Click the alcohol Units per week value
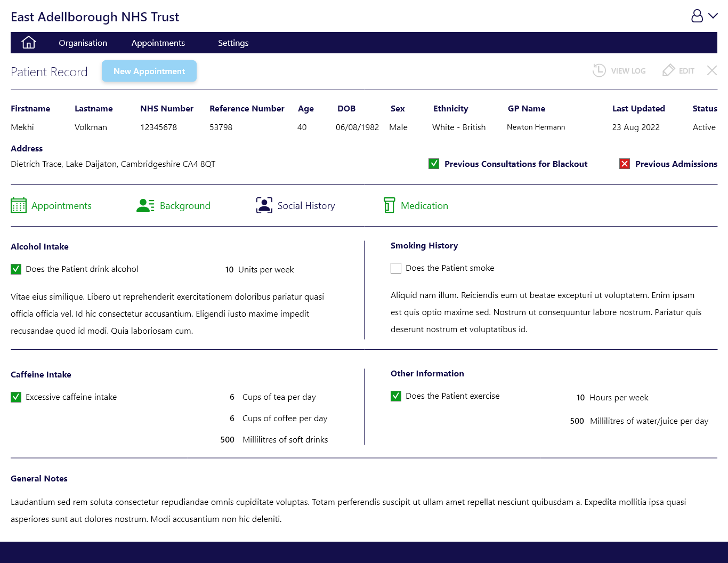This screenshot has width=728, height=563. coord(229,270)
